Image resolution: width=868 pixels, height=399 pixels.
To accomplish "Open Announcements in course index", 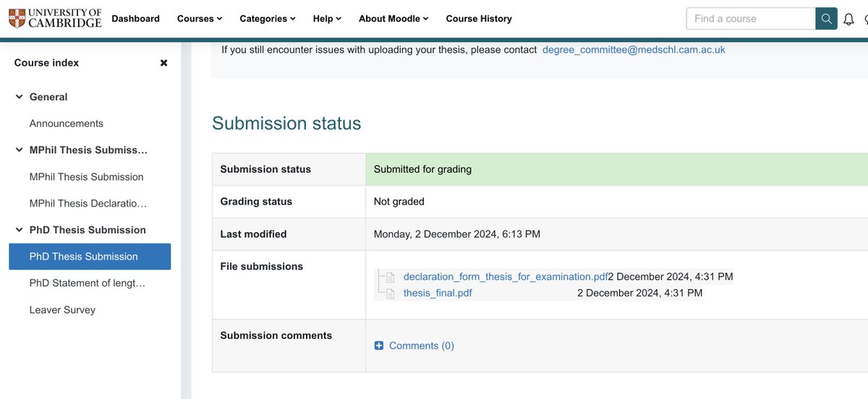I will click(x=67, y=124).
